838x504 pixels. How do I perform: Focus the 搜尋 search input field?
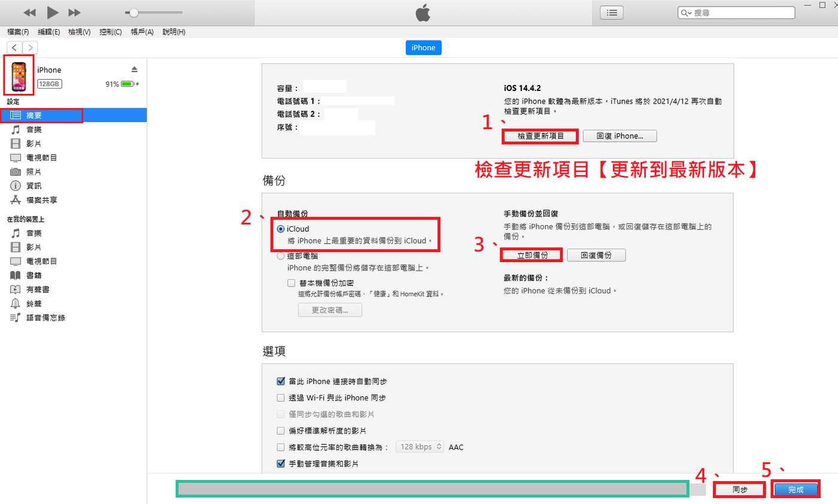[736, 13]
